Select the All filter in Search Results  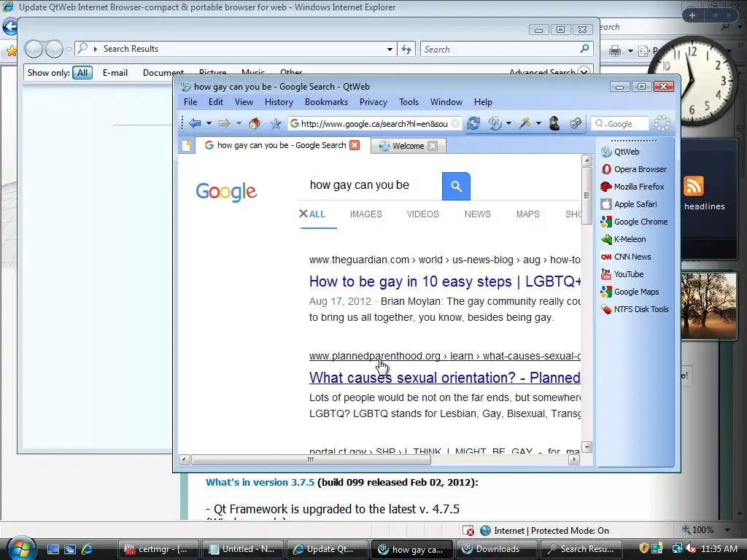pyautogui.click(x=82, y=73)
